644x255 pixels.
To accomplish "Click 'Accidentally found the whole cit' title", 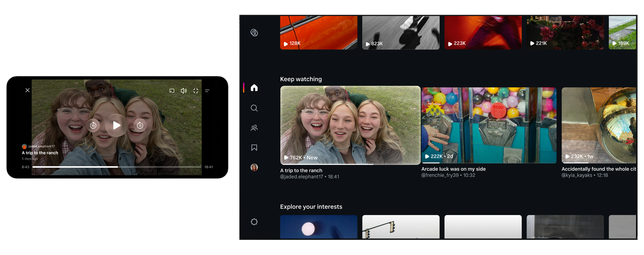I will tap(599, 169).
